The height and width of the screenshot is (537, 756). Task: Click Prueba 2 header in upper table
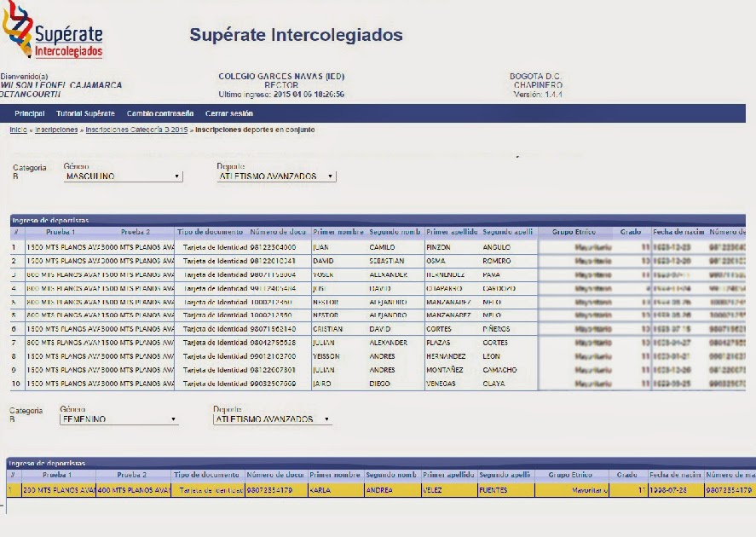point(136,232)
